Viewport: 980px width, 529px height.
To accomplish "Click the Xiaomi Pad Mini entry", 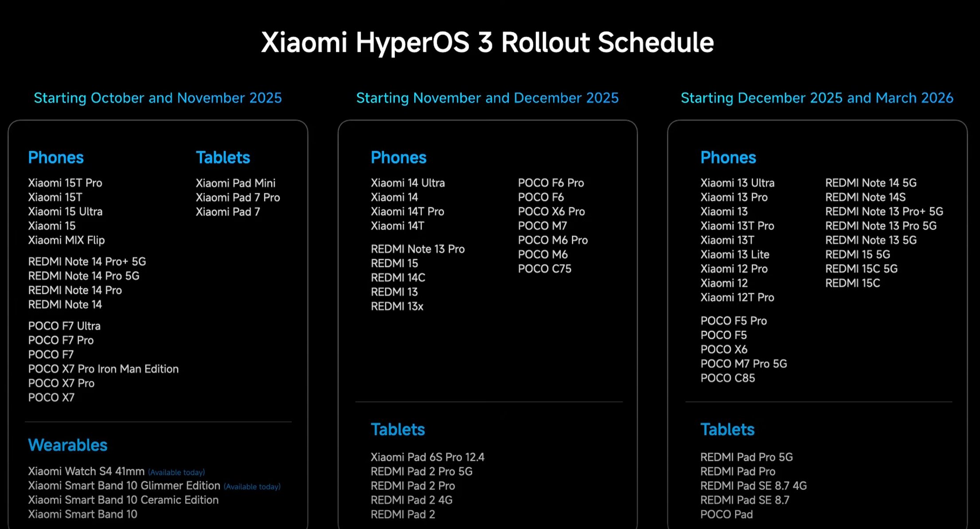I will pyautogui.click(x=235, y=183).
